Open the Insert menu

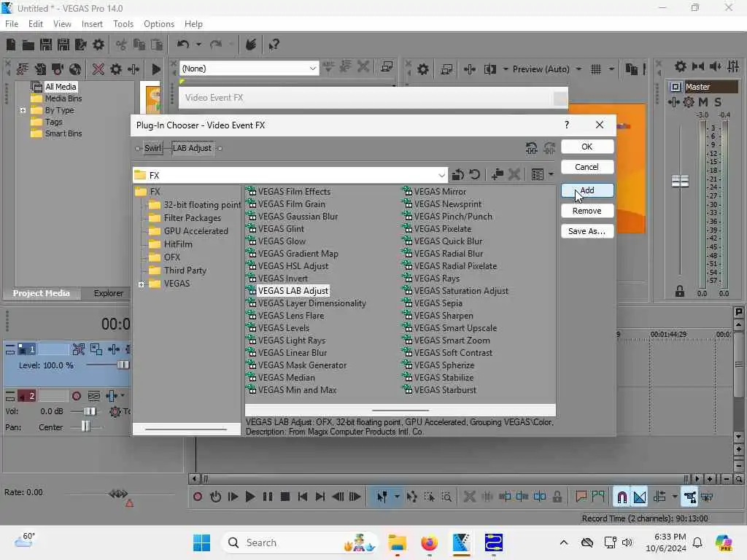(92, 24)
